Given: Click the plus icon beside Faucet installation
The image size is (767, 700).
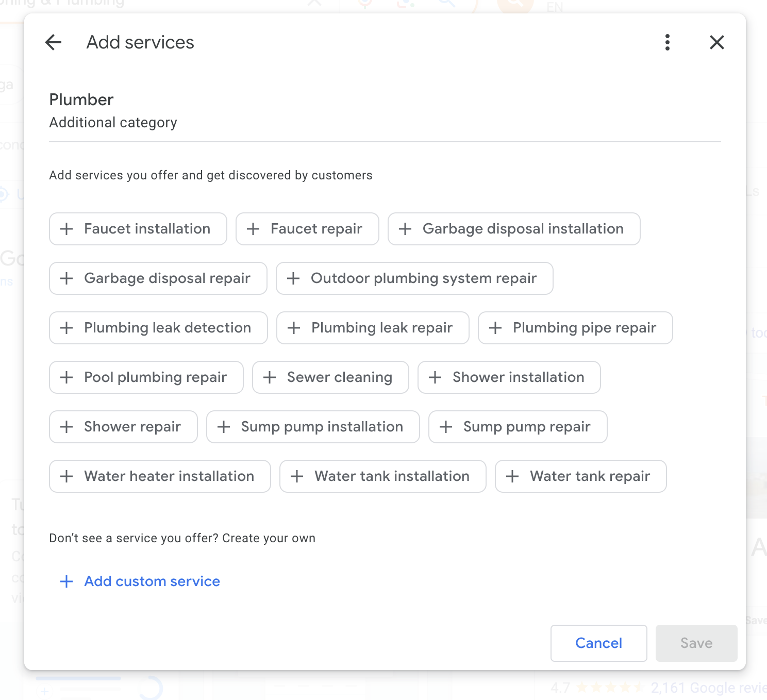Looking at the screenshot, I should tap(66, 229).
